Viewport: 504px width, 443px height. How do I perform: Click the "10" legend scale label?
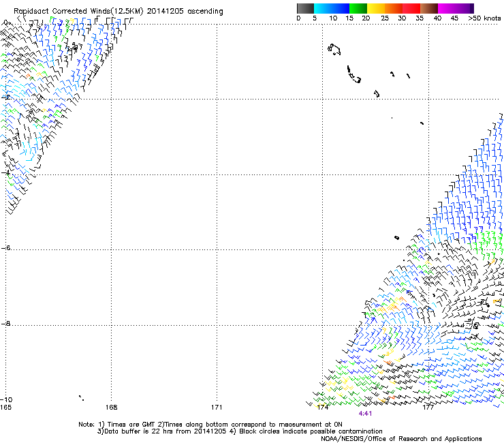click(333, 18)
